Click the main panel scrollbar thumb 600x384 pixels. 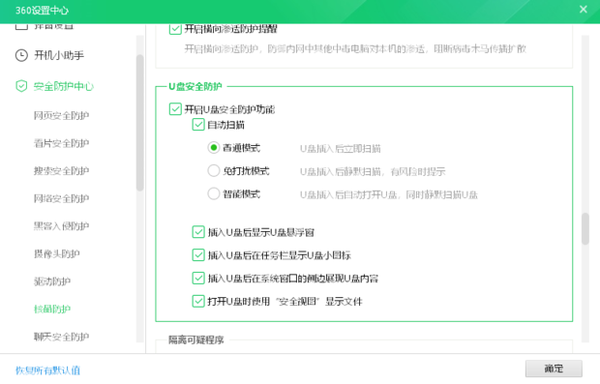[x=585, y=229]
